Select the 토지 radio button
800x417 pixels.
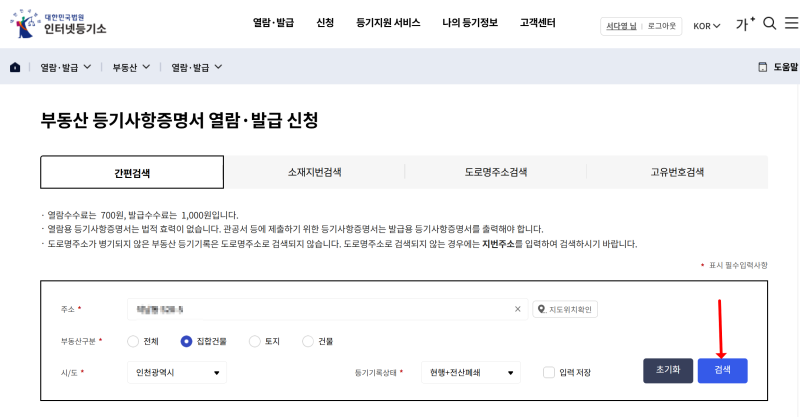(x=254, y=341)
